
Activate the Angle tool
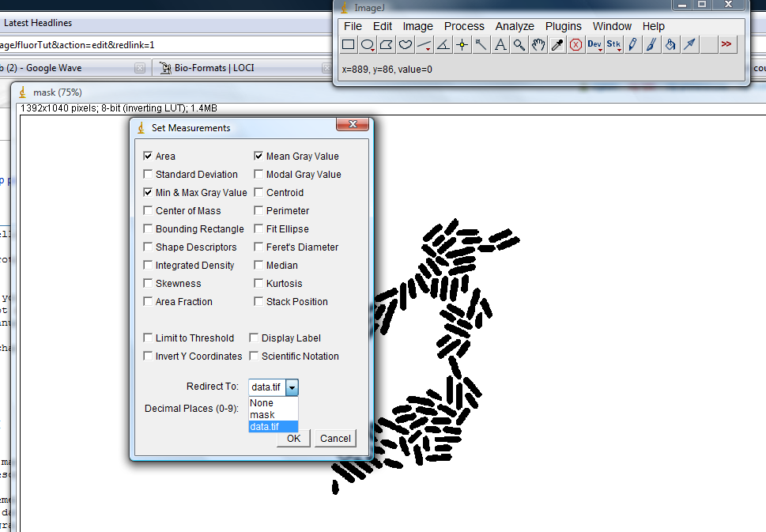click(x=443, y=45)
